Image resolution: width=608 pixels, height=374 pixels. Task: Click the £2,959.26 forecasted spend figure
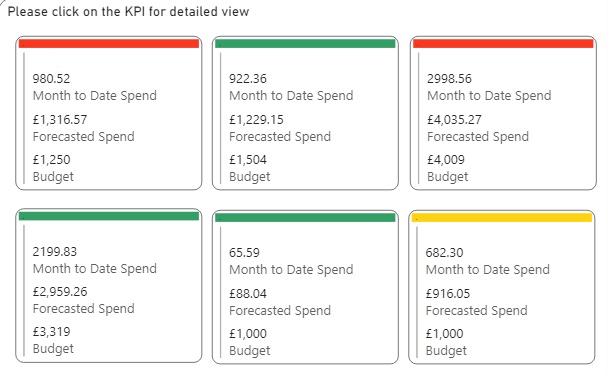(x=60, y=292)
